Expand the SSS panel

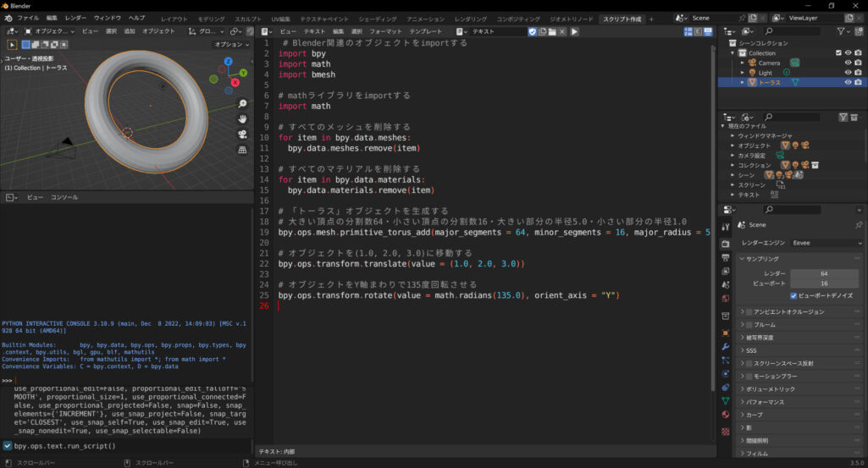click(800, 350)
